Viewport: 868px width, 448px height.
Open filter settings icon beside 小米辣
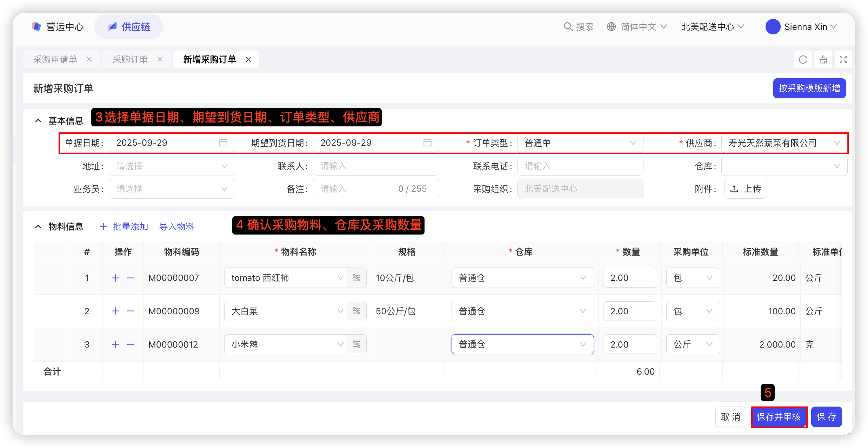tap(356, 344)
